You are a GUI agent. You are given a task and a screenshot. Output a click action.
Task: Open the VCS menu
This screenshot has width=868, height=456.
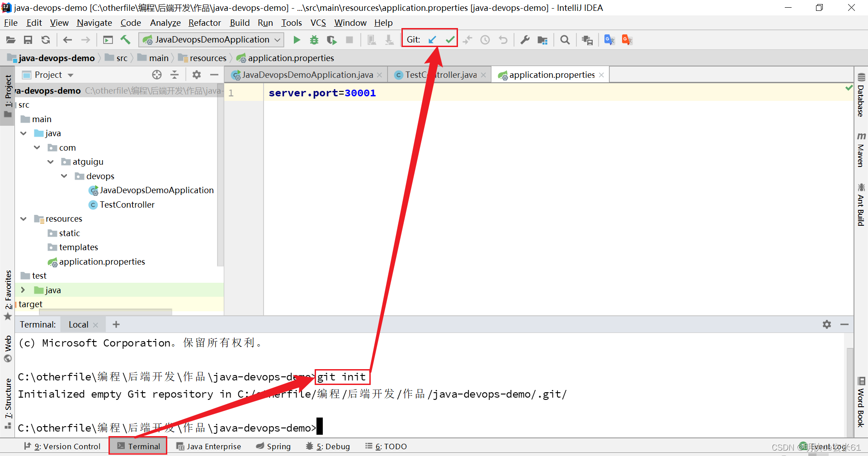(318, 23)
